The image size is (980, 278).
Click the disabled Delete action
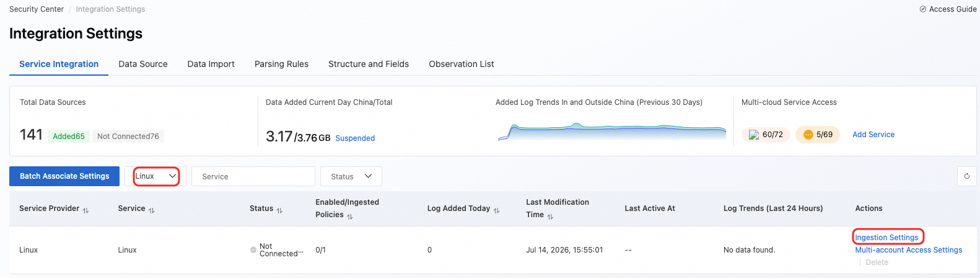tap(877, 262)
